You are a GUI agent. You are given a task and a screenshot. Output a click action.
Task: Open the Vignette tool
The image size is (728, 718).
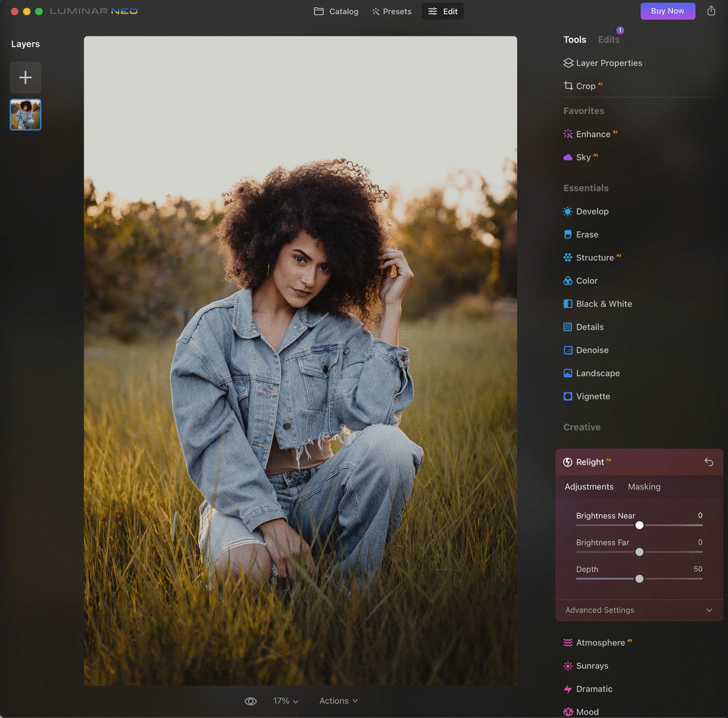coord(593,396)
